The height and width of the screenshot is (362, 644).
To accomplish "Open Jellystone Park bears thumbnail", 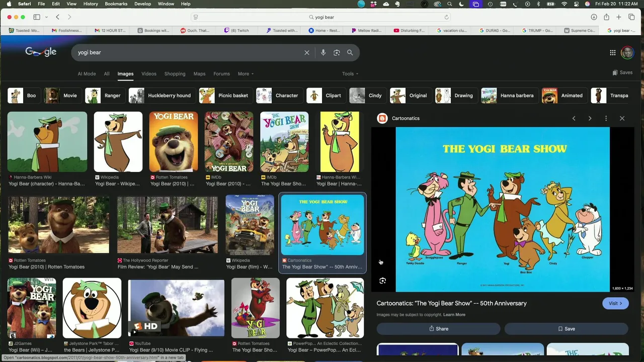I will click(92, 308).
